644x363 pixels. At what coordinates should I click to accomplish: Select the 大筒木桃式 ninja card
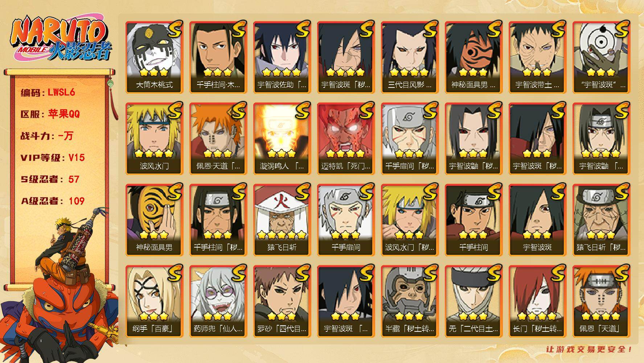(x=154, y=57)
